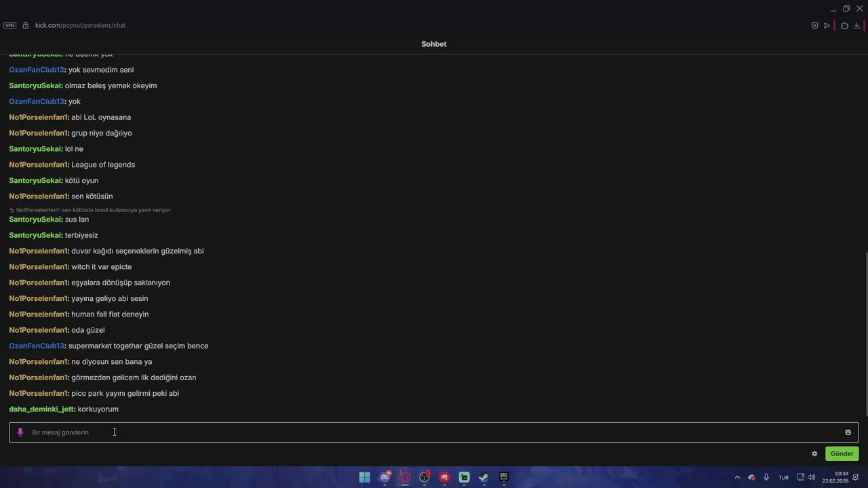Viewport: 868px width, 488px height.
Task: Open the browser downloads icon
Action: [x=856, y=26]
